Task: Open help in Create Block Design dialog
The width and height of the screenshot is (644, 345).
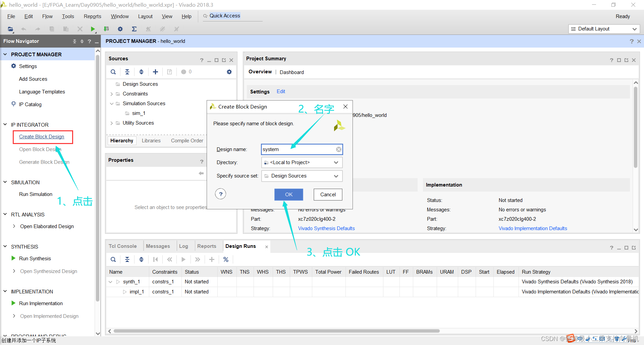Action: click(x=221, y=194)
